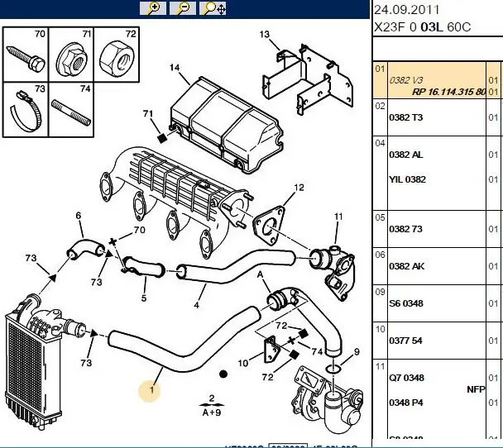Click the hex nut icon 72 in legend
Image resolution: width=503 pixels, height=448 pixels.
click(x=113, y=56)
